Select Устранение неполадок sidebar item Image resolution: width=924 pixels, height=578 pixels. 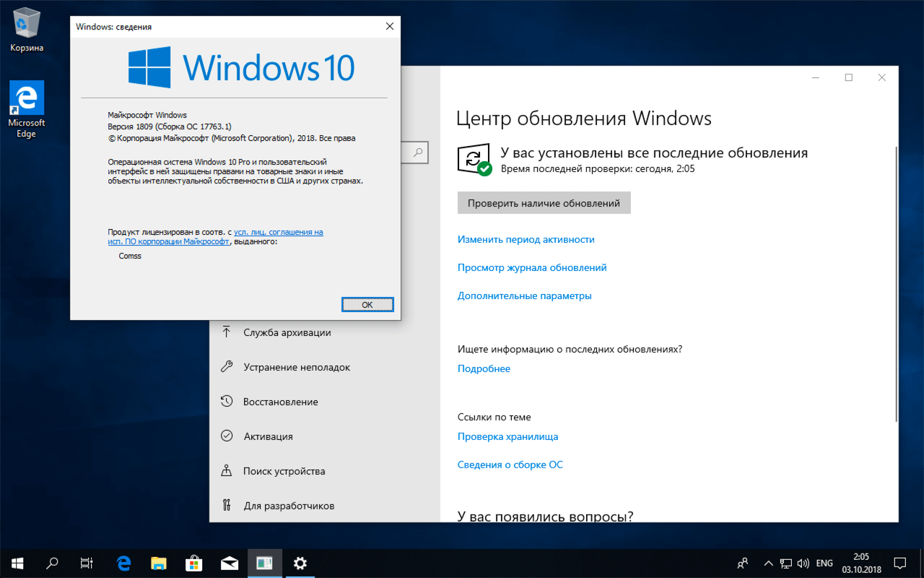325,367
